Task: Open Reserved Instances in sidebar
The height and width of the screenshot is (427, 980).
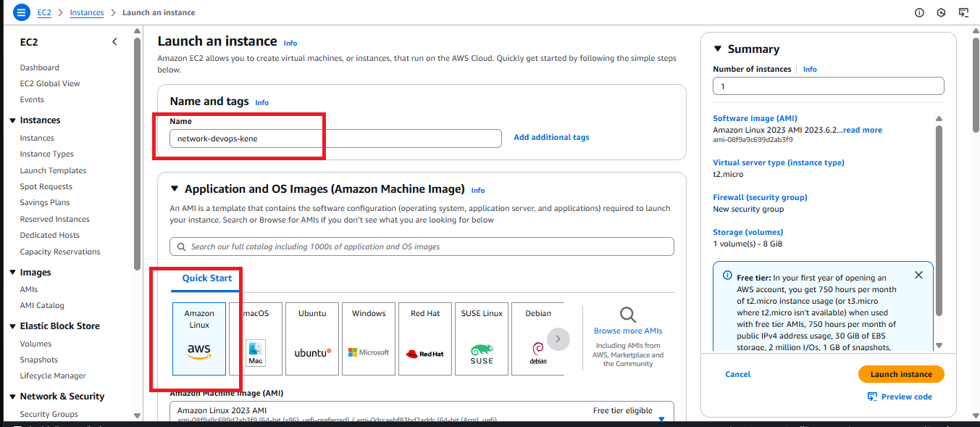Action: pos(55,219)
